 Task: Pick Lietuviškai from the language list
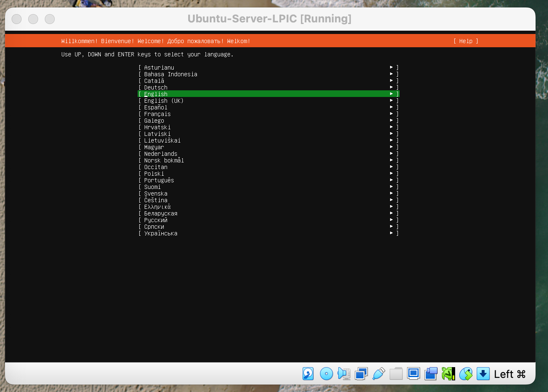[x=269, y=140]
